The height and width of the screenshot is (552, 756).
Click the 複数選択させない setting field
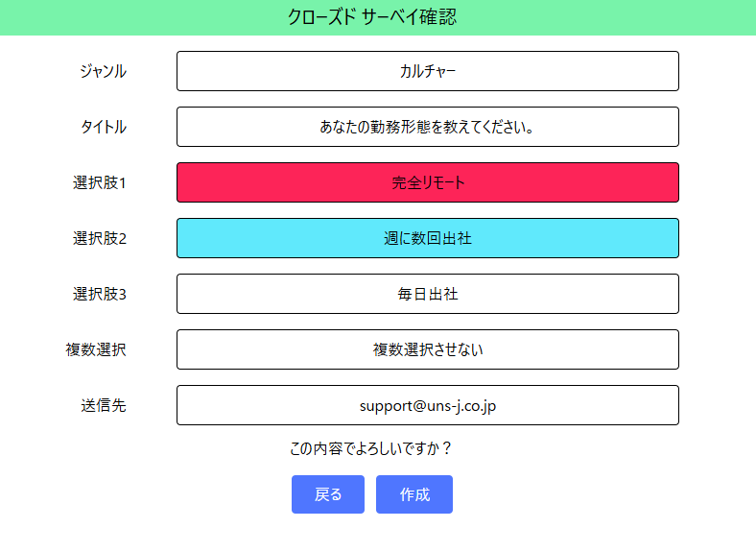click(x=428, y=349)
